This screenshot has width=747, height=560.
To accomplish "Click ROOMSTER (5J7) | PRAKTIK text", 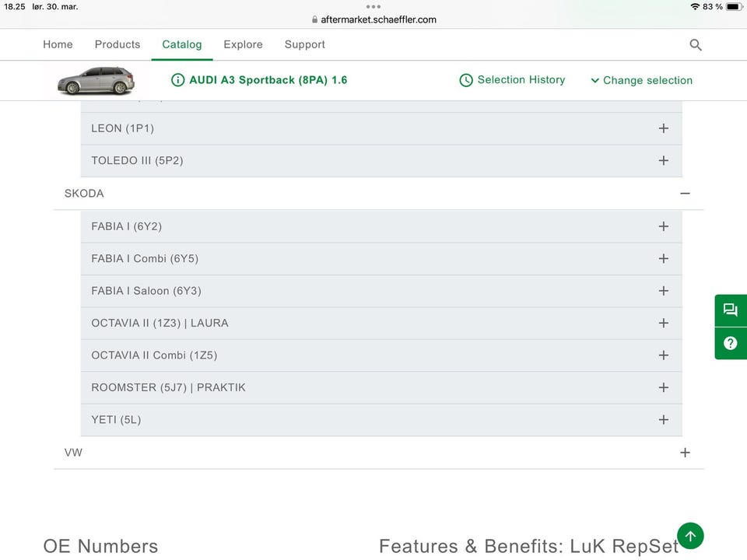I will (168, 387).
